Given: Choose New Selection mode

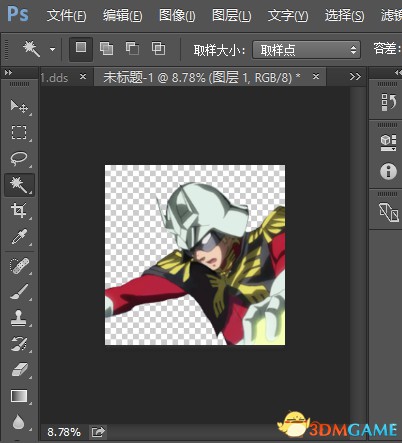Looking at the screenshot, I should 81,49.
